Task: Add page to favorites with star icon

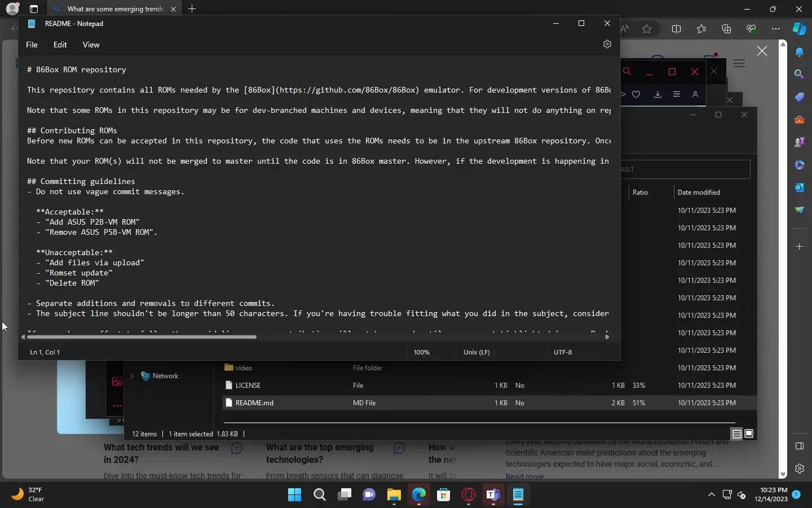Action: point(647,29)
